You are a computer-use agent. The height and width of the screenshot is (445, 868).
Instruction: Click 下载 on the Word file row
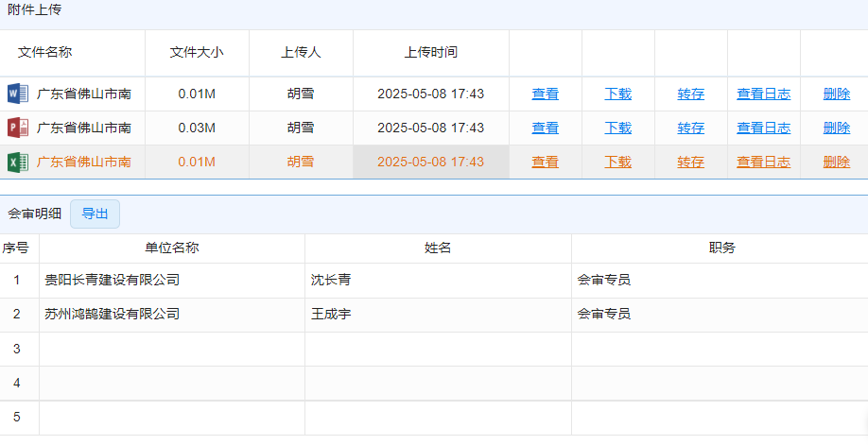pos(617,94)
